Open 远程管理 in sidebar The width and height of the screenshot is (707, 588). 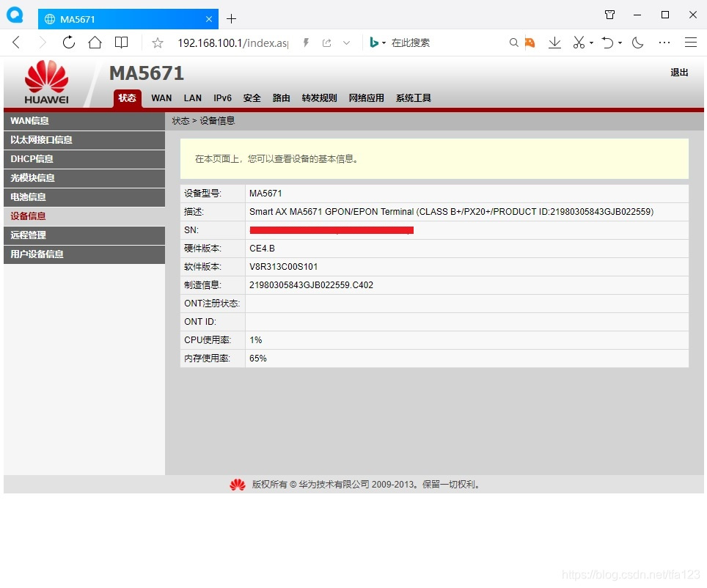(x=84, y=235)
